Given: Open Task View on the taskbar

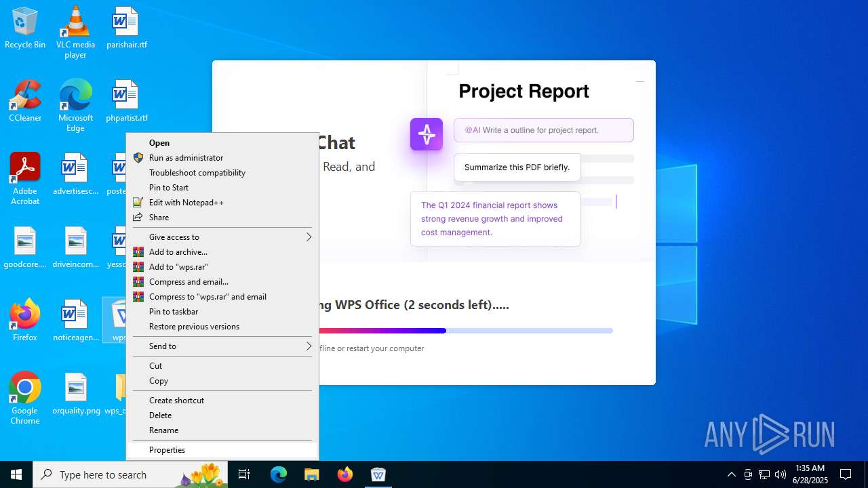Looking at the screenshot, I should click(x=244, y=474).
